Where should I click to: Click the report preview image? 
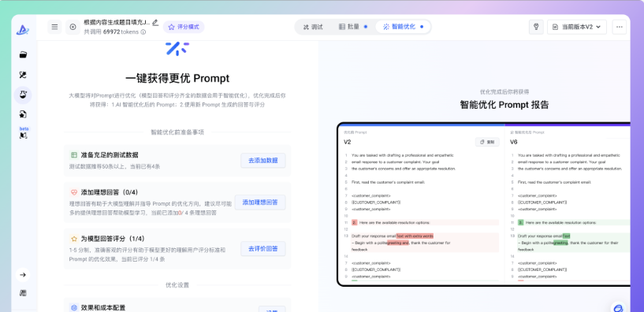point(483,204)
